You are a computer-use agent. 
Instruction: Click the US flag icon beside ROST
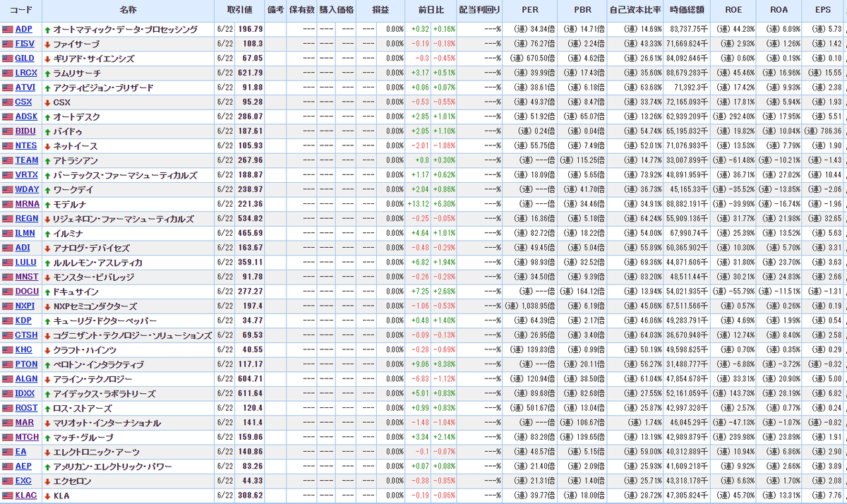point(8,409)
